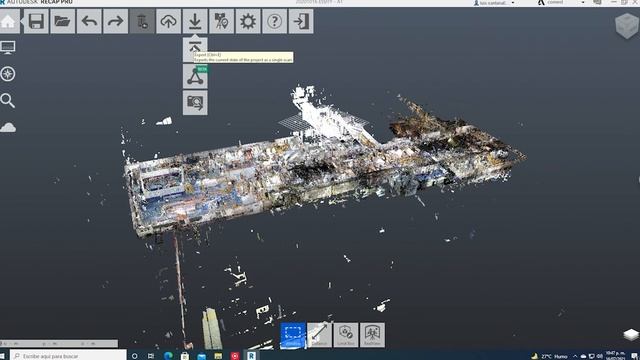Select the Window selection tool at bottom
The width and height of the screenshot is (640, 360).
pyautogui.click(x=293, y=335)
